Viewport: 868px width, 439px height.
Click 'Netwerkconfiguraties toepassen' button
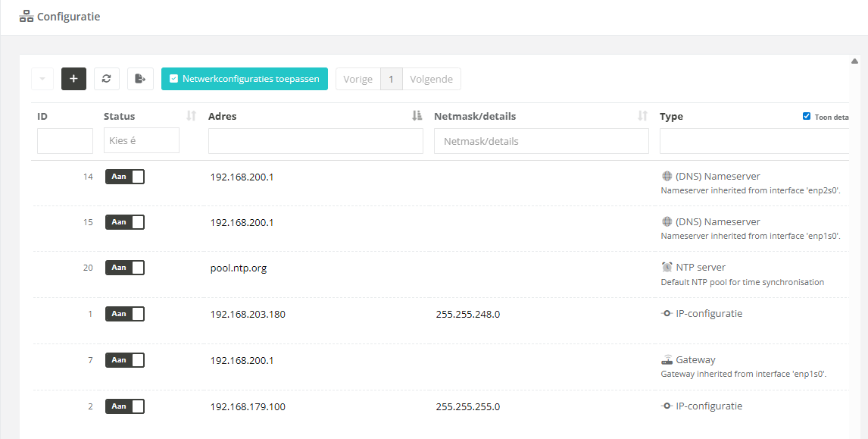click(x=244, y=79)
